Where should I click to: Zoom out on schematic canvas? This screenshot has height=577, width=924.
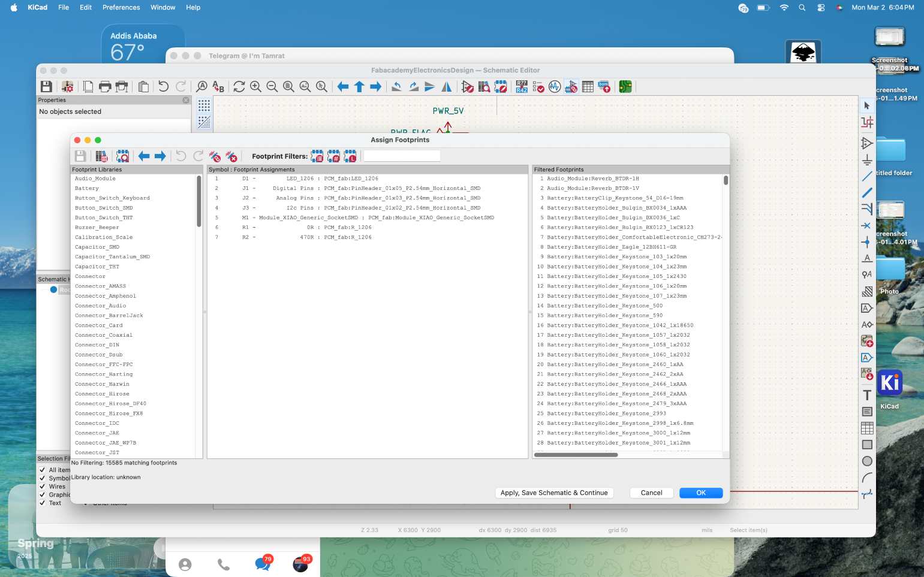272,87
